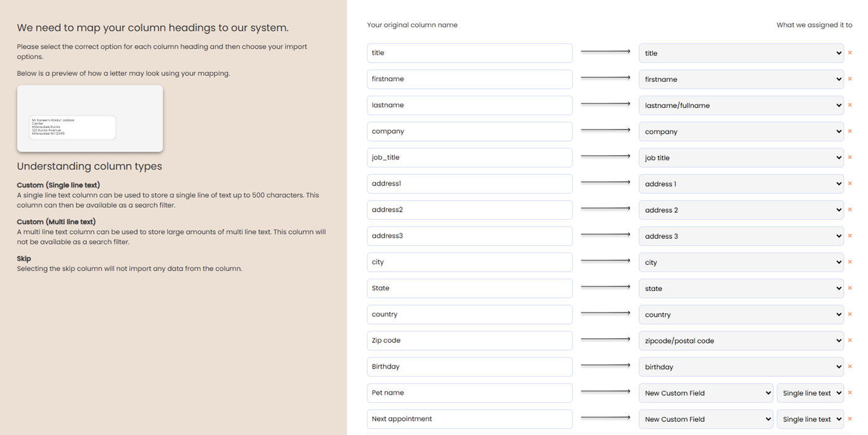
Task: Expand the state assignment dropdown
Action: click(741, 289)
